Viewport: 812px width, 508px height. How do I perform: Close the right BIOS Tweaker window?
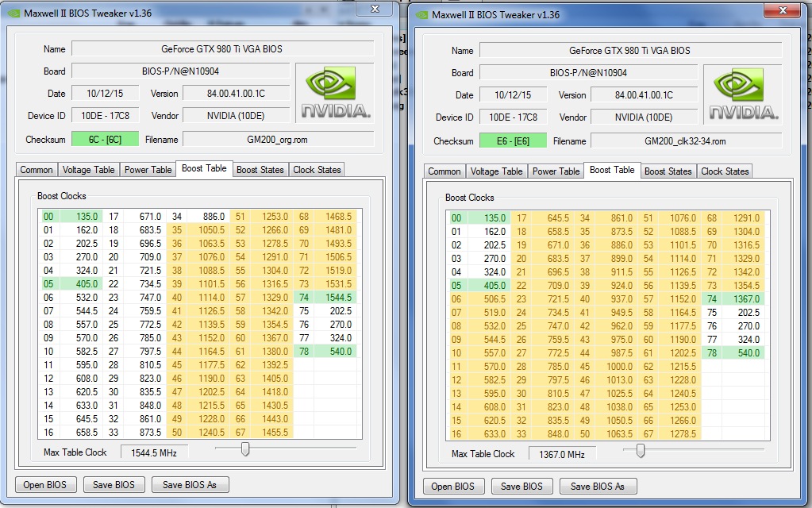(783, 10)
